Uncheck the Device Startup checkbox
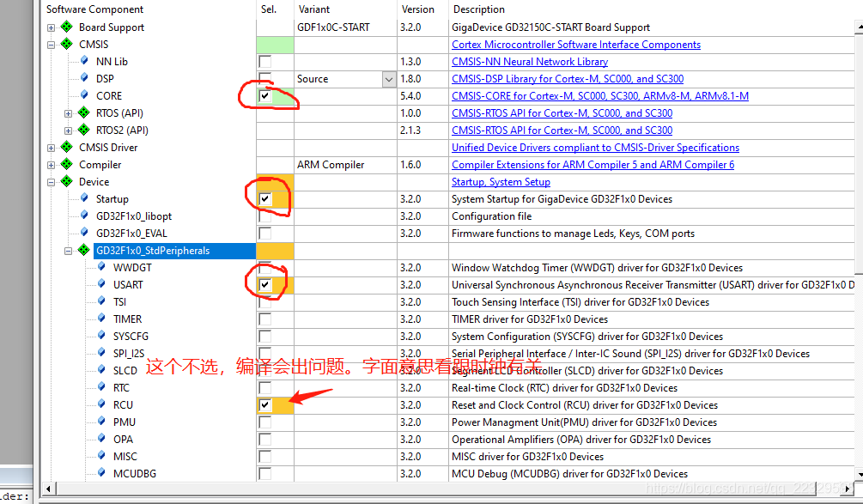Screen dimensions: 863x504 point(265,198)
